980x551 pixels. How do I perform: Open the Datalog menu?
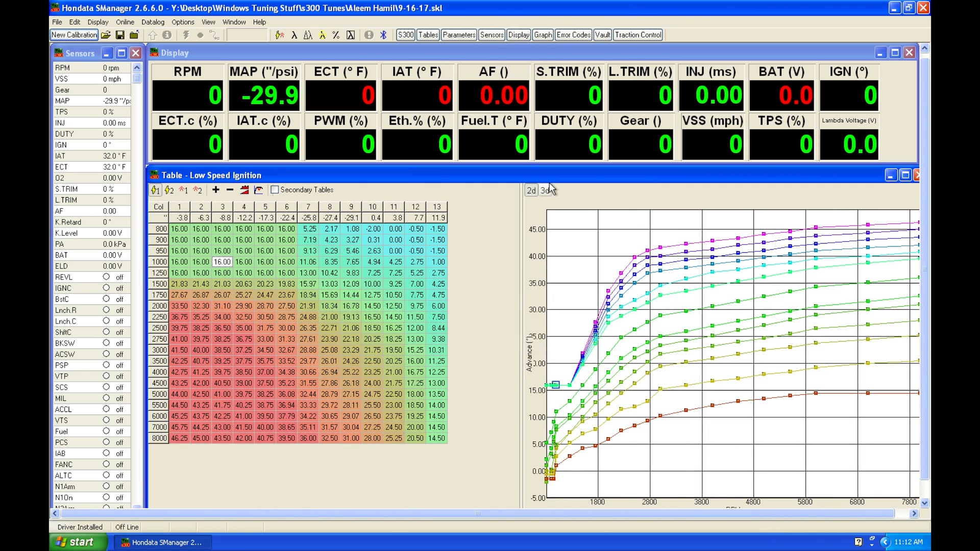point(153,22)
